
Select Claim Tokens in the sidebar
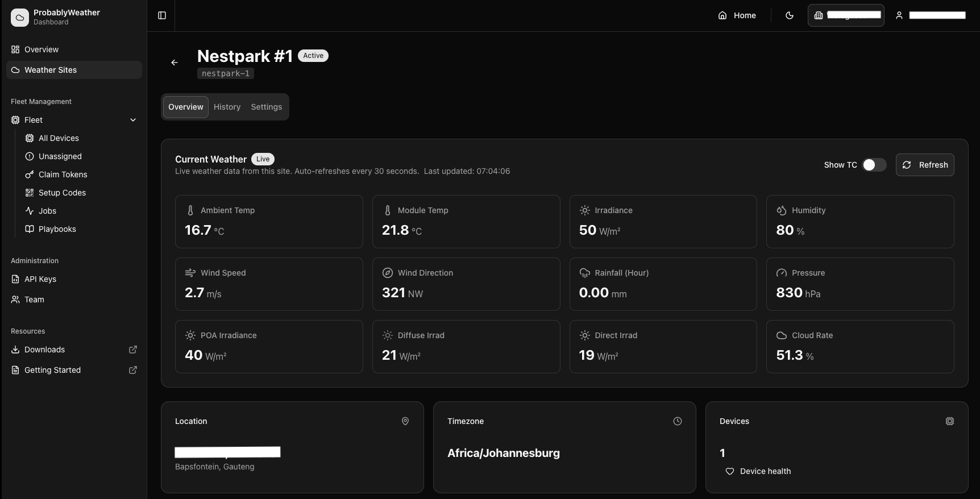click(63, 174)
